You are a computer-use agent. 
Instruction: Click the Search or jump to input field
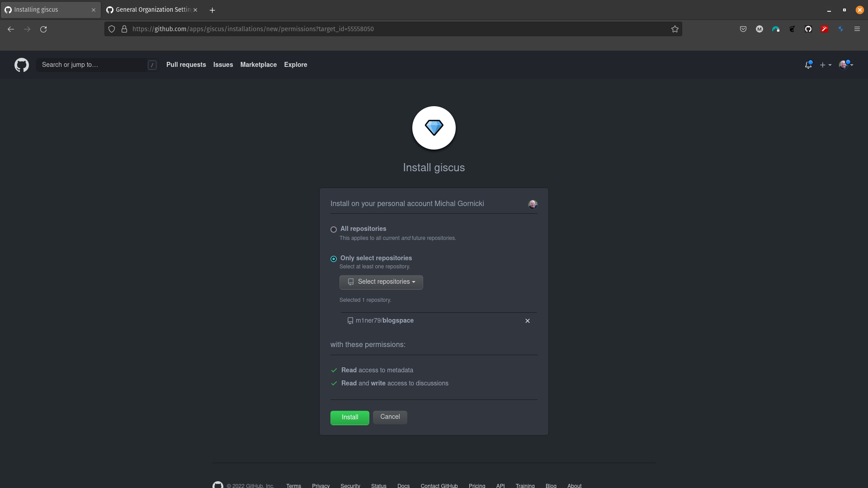click(x=98, y=64)
